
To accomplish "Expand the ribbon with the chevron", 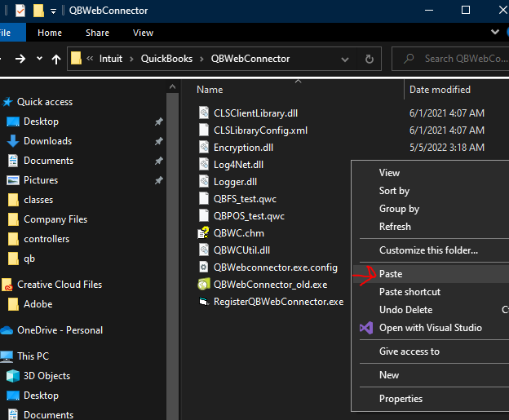I will (x=494, y=32).
